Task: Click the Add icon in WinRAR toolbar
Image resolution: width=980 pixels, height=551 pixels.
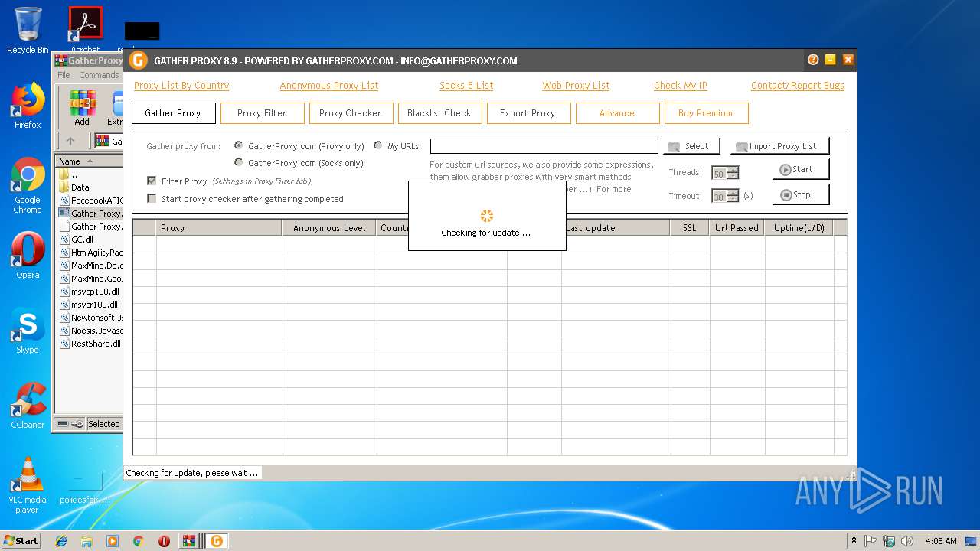Action: pyautogui.click(x=82, y=107)
